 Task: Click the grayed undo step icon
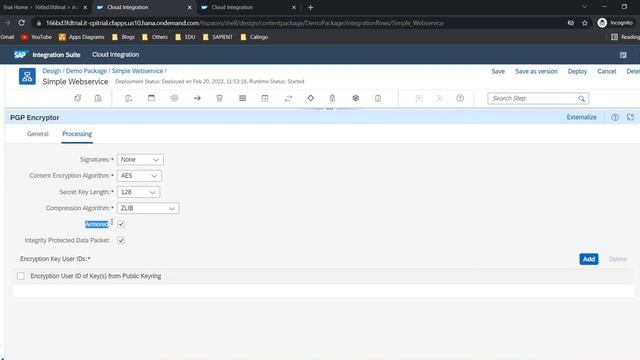click(x=419, y=98)
